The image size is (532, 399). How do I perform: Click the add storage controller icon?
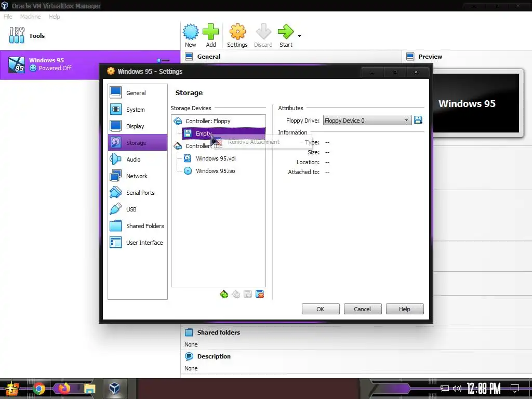click(x=224, y=294)
